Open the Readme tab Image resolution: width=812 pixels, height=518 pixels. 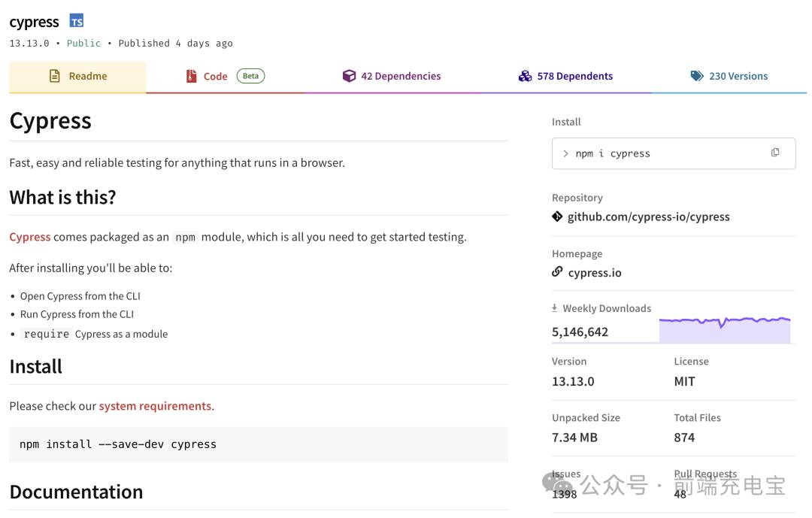pos(77,77)
